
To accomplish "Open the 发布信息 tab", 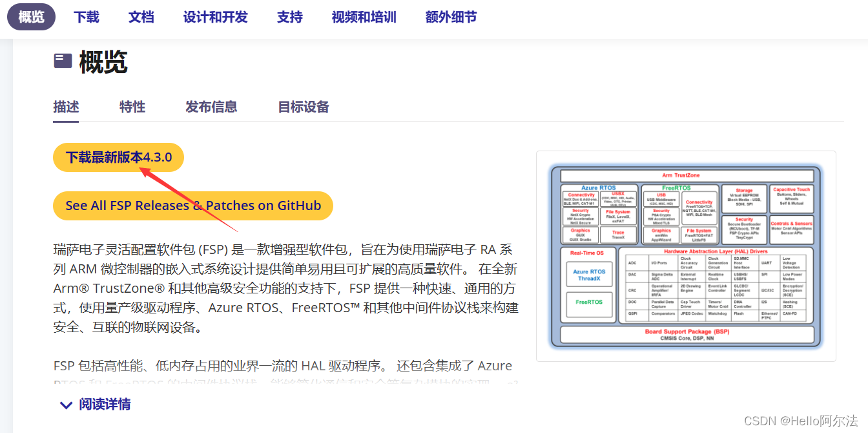I will pyautogui.click(x=211, y=107).
